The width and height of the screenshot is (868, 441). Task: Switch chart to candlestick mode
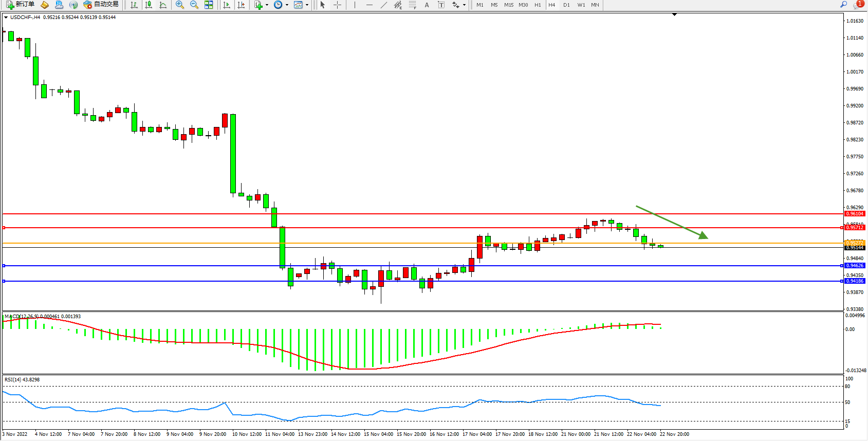click(149, 5)
